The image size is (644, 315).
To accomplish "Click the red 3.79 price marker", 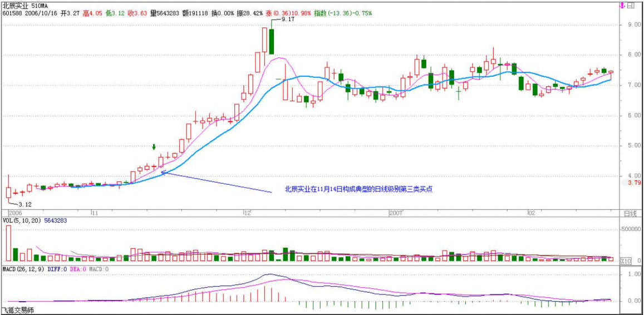I will pos(633,183).
